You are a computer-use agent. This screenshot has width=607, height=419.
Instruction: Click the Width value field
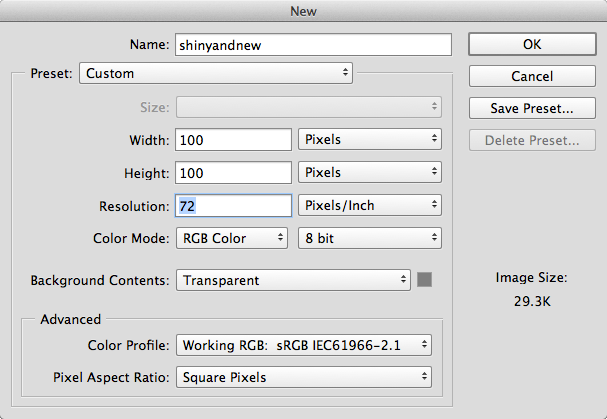[233, 139]
